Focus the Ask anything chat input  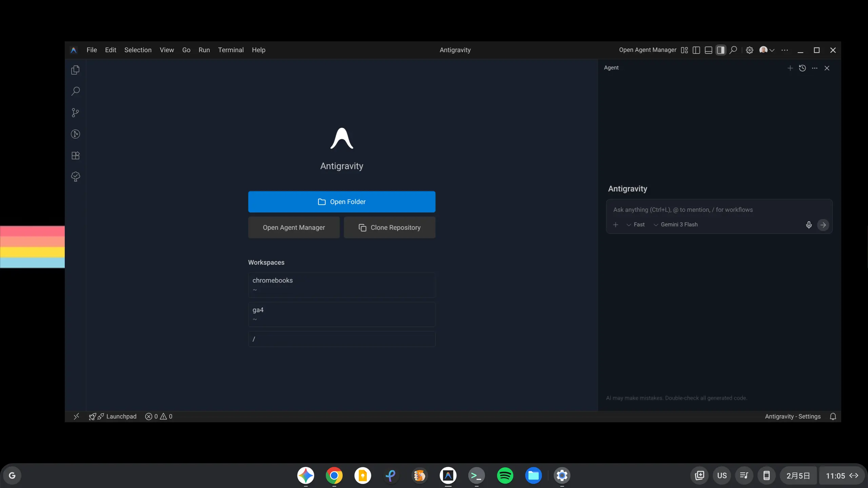point(719,210)
